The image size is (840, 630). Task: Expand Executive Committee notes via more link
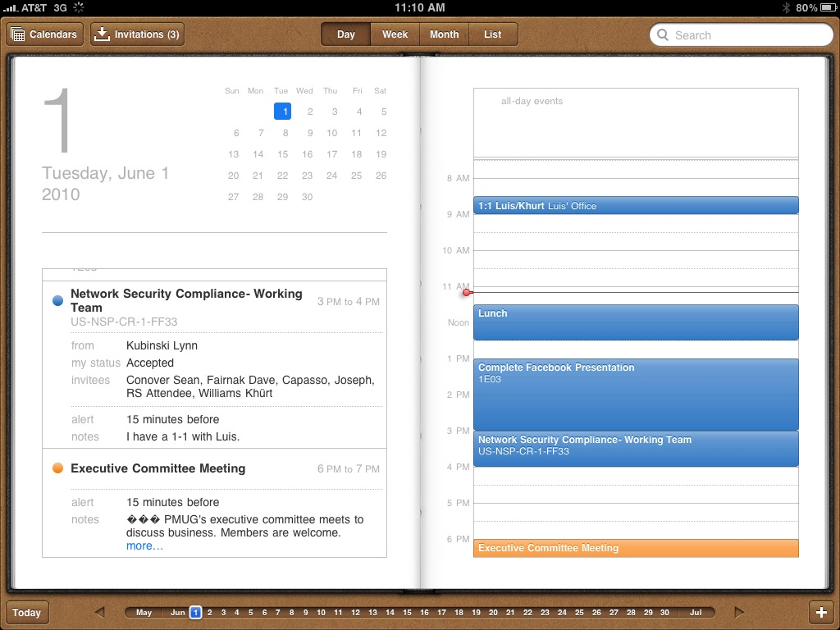pos(144,546)
